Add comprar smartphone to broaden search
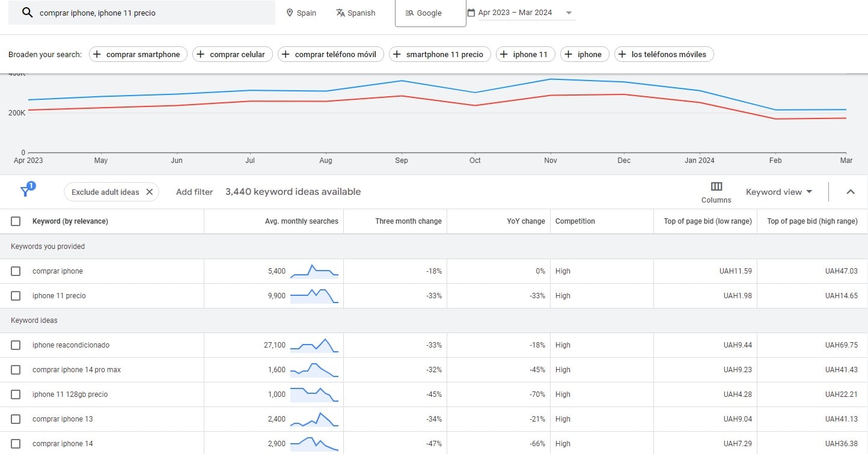This screenshot has height=454, width=868. pos(138,54)
